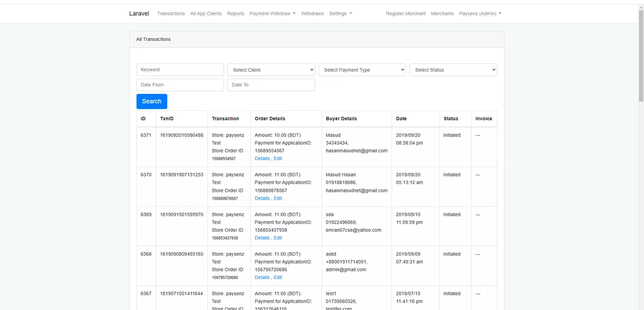The height and width of the screenshot is (310, 644).
Task: Click date 2019/09/15 11:59:59 pm
Action: pos(409,218)
